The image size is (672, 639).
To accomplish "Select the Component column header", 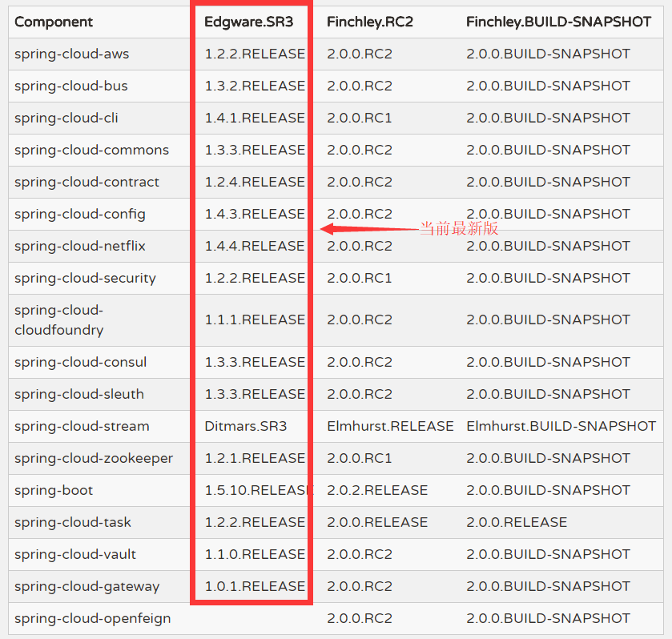I will (x=54, y=22).
